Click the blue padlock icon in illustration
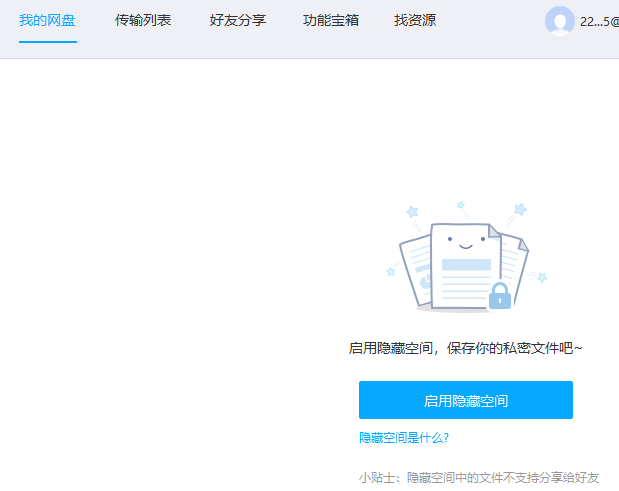 click(499, 295)
